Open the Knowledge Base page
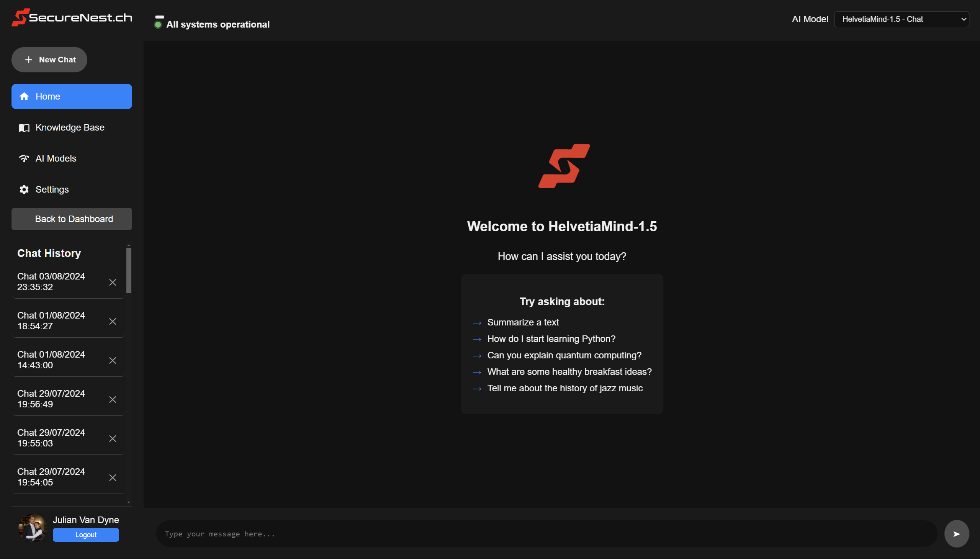 [70, 127]
